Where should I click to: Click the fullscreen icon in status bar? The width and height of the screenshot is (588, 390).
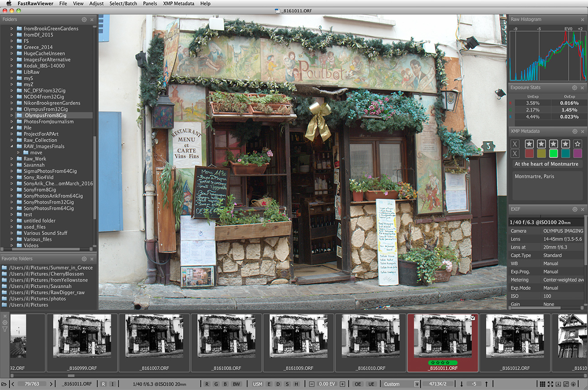(x=550, y=384)
